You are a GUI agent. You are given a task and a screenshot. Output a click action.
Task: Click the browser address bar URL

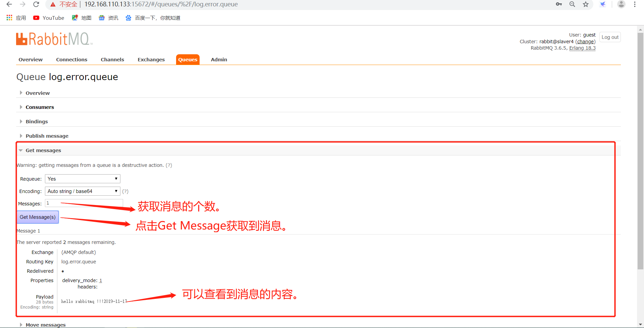161,4
